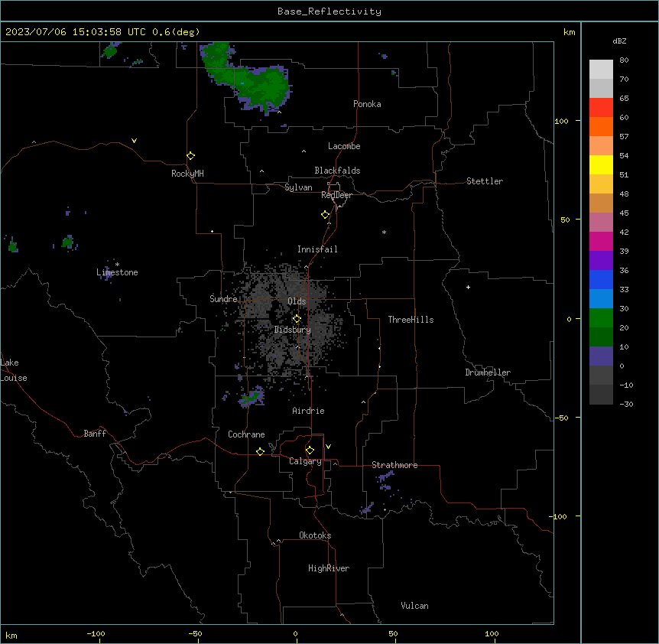Click the Sundre town label
Viewport: 659px width, 644px height.
(223, 299)
